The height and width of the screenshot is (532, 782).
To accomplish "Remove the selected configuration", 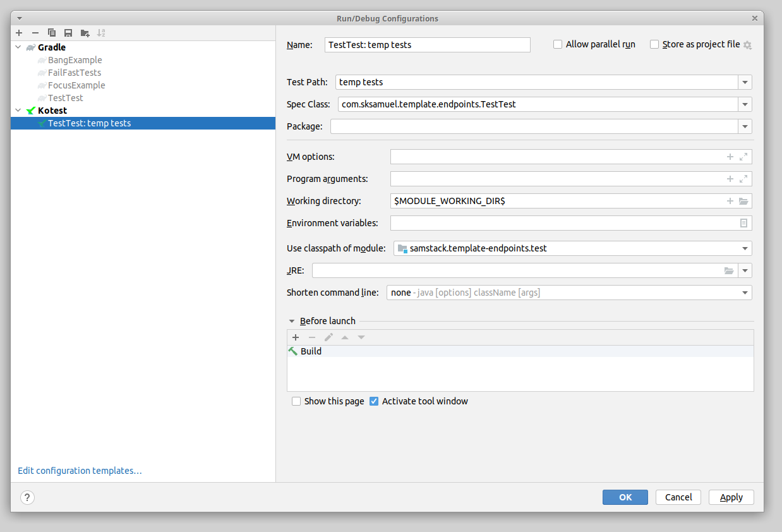I will 35,33.
